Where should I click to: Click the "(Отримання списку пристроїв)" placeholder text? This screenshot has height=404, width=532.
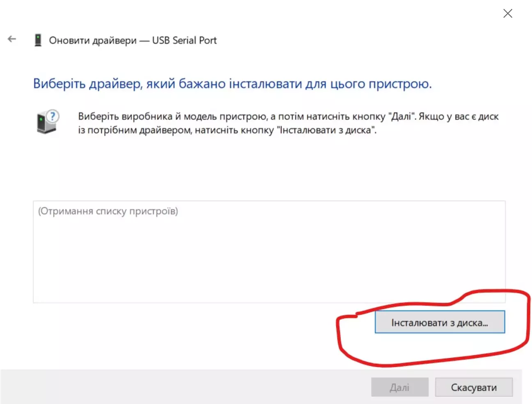click(x=108, y=211)
